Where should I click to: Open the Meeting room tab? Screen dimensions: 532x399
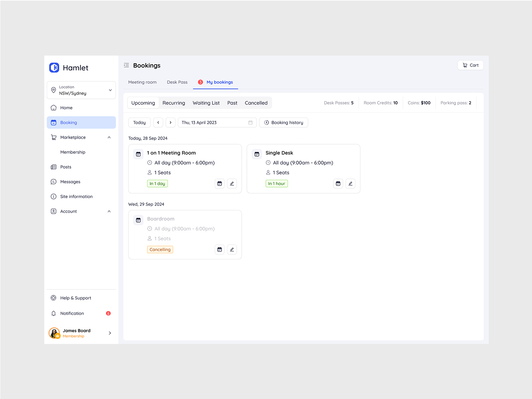[142, 82]
